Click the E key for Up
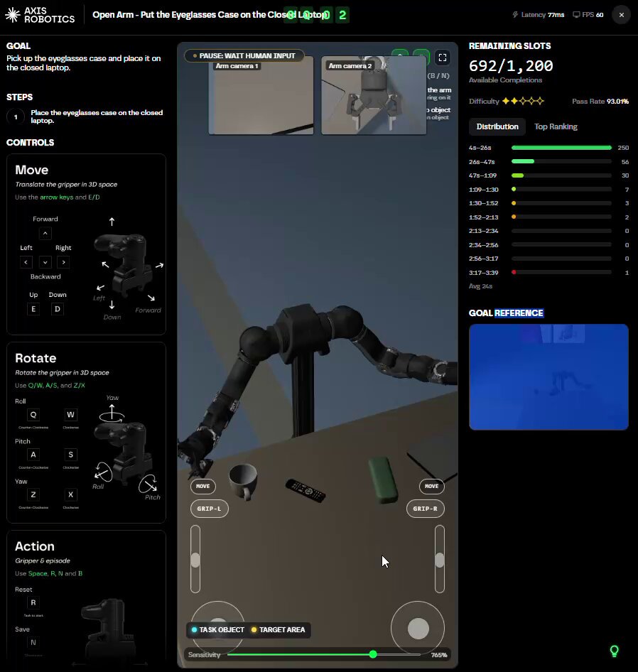Screen dimensions: 638x672 coord(33,309)
